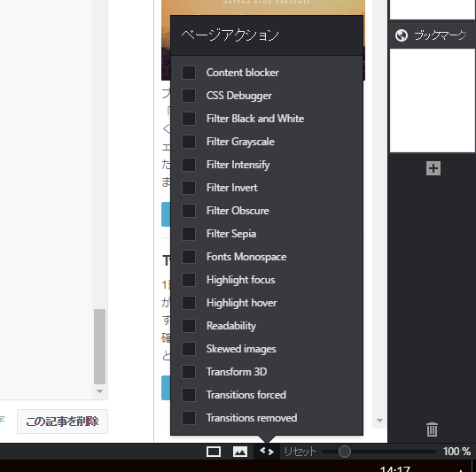Click the ページアクション popup title
The height and width of the screenshot is (472, 476).
pyautogui.click(x=230, y=35)
